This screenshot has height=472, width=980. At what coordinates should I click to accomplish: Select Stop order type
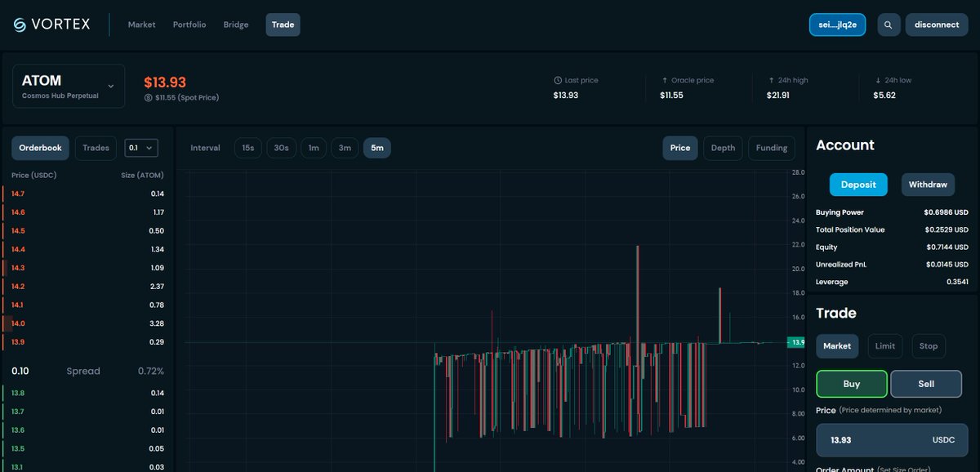[929, 345]
